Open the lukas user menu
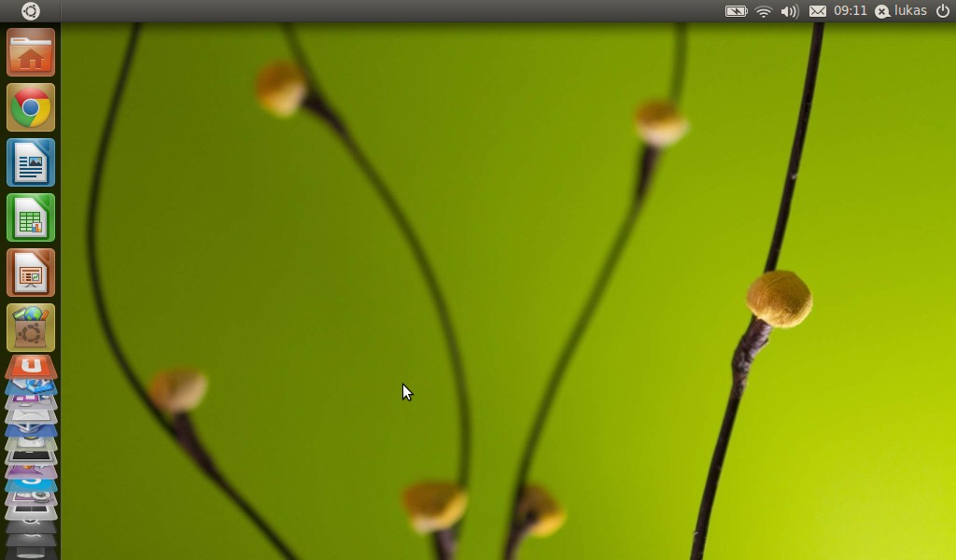The height and width of the screenshot is (560, 956). point(901,11)
